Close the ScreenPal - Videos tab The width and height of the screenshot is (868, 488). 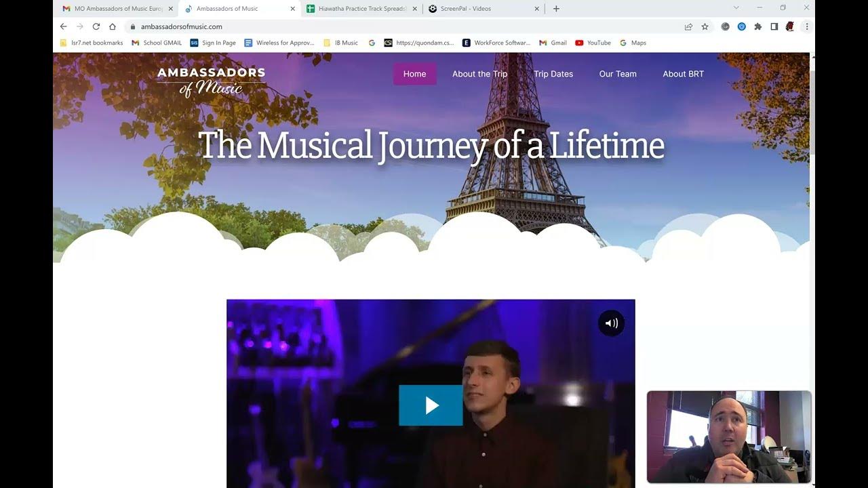click(x=537, y=9)
